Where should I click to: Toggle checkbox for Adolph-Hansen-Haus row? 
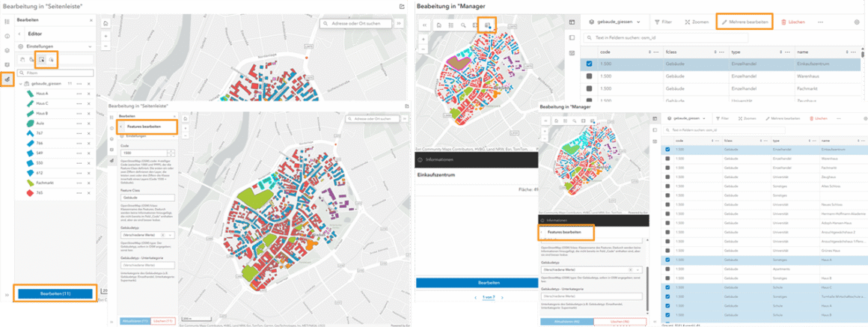(667, 222)
